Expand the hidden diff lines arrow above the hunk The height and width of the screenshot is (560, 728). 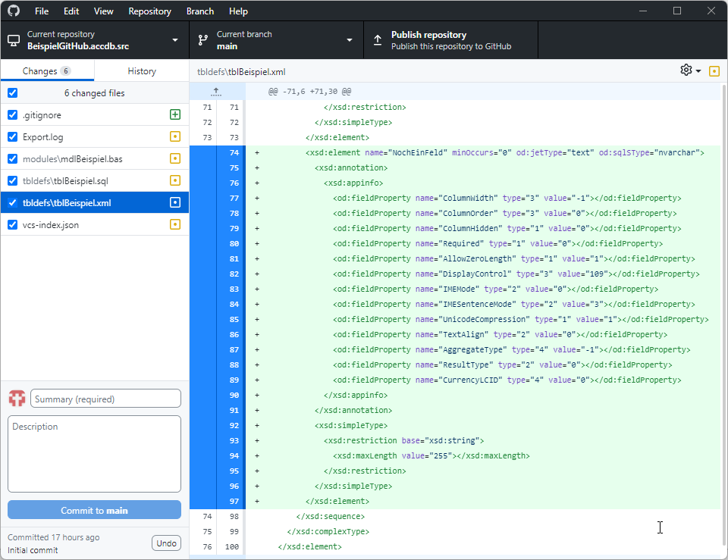[x=216, y=91]
